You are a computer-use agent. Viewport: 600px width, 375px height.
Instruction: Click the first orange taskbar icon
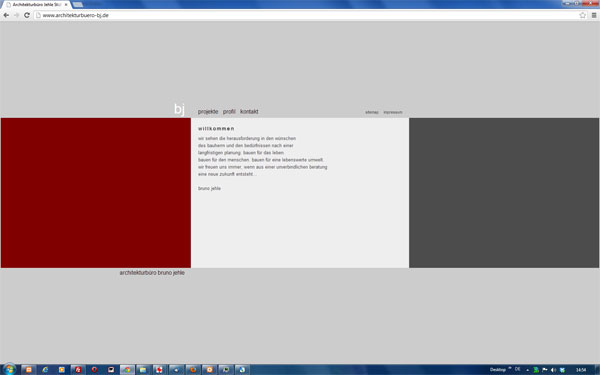click(29, 370)
